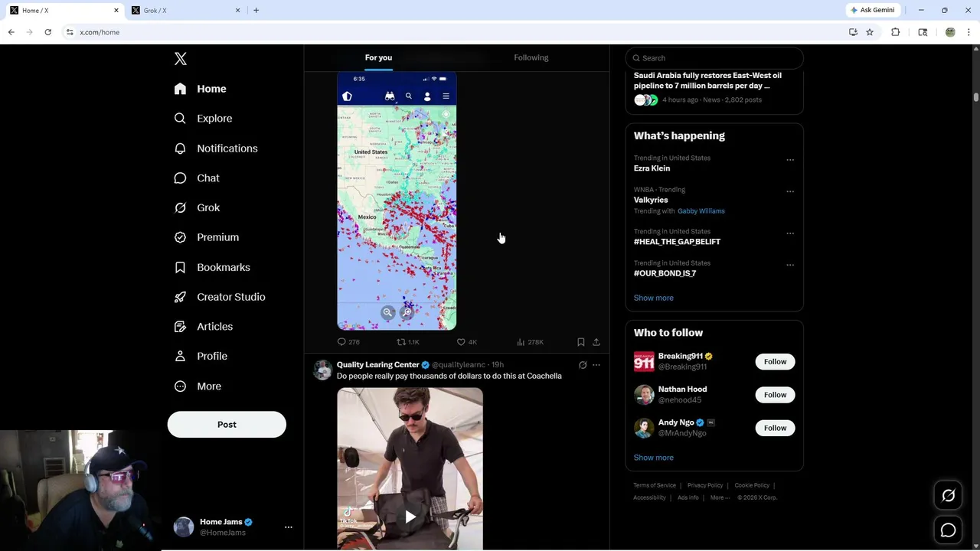Screen dimensions: 980x551
Task: Show more under Who to follow
Action: tap(653, 458)
